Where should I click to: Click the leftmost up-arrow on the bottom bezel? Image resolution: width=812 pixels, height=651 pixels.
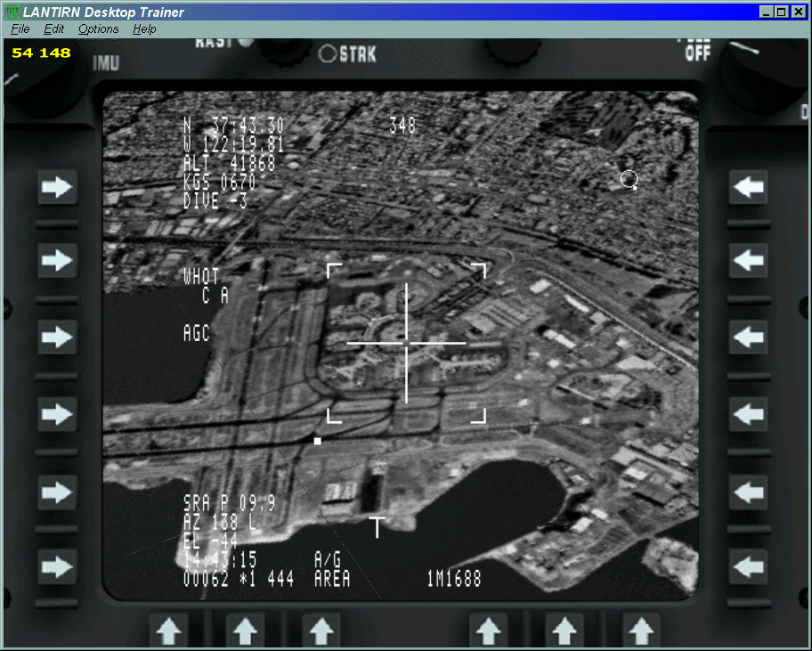point(169,631)
